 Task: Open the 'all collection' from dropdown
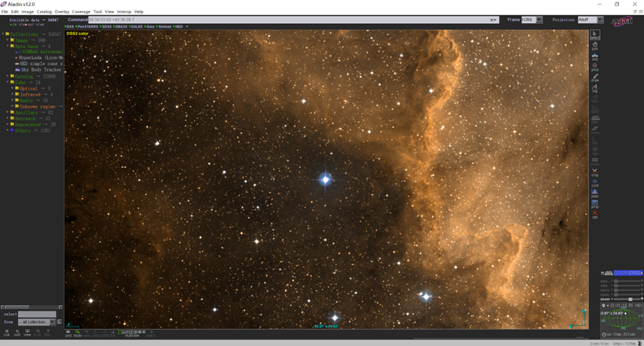point(52,322)
